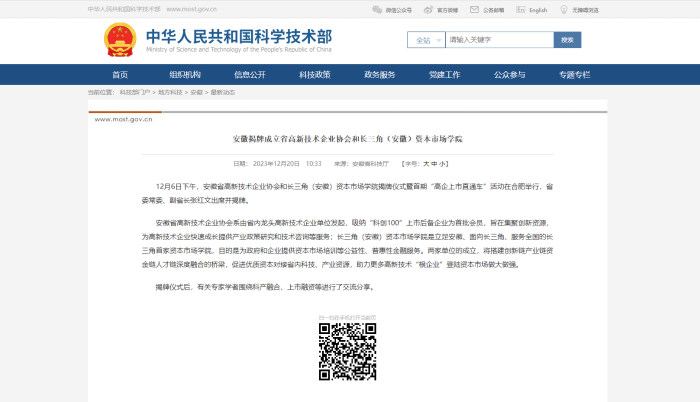Click the paragraph starting 12月6日下午
700x402 pixels.
pyautogui.click(x=347, y=193)
